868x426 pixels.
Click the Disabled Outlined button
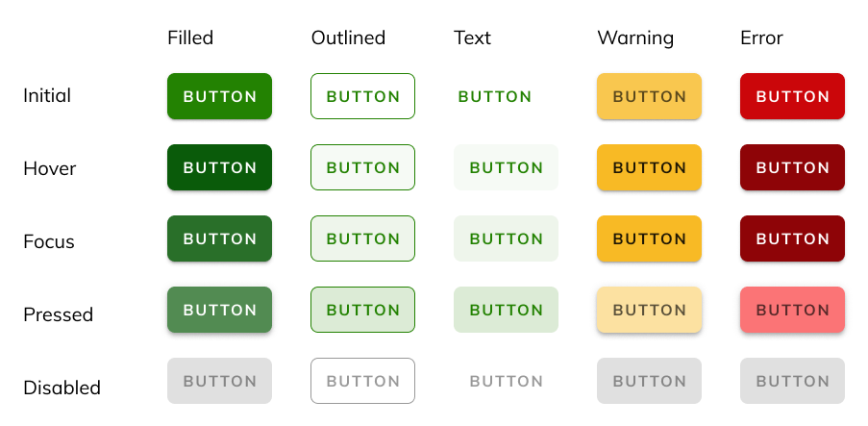point(362,381)
